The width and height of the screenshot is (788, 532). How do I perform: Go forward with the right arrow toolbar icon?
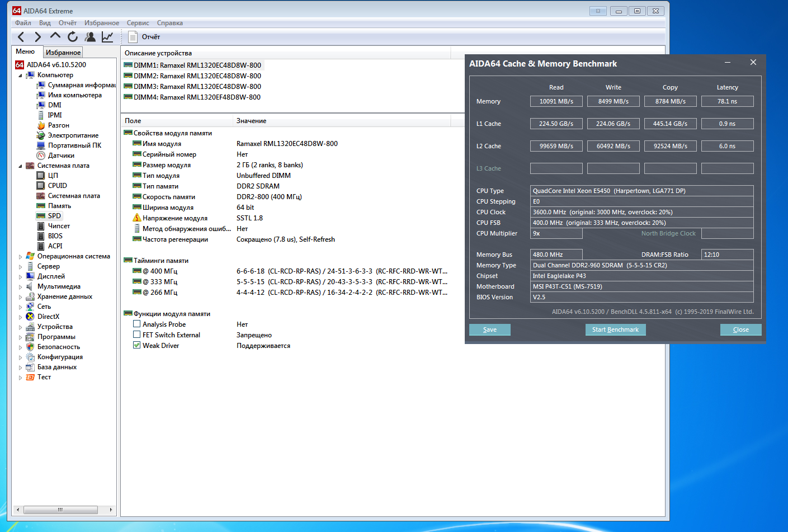tap(37, 37)
